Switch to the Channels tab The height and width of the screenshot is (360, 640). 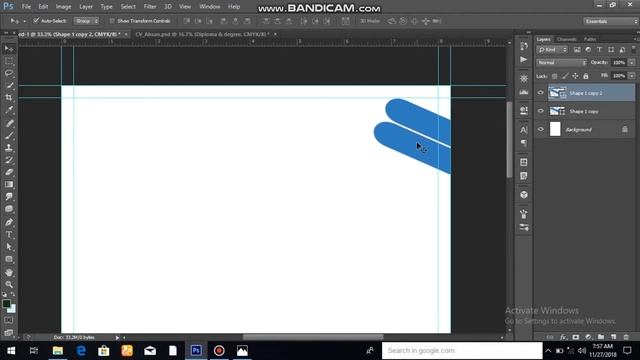(567, 40)
